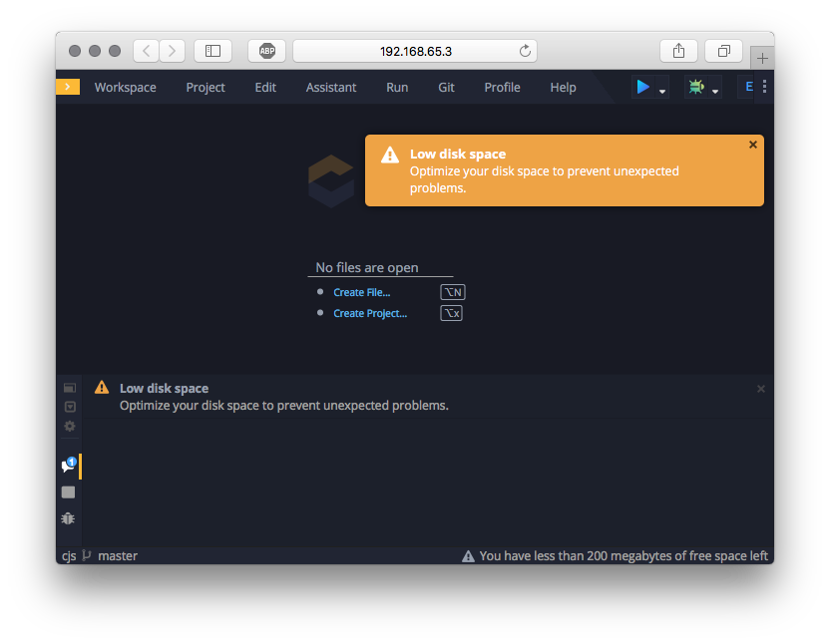
Task: Expand the debug command dropdown arrow
Action: (715, 92)
